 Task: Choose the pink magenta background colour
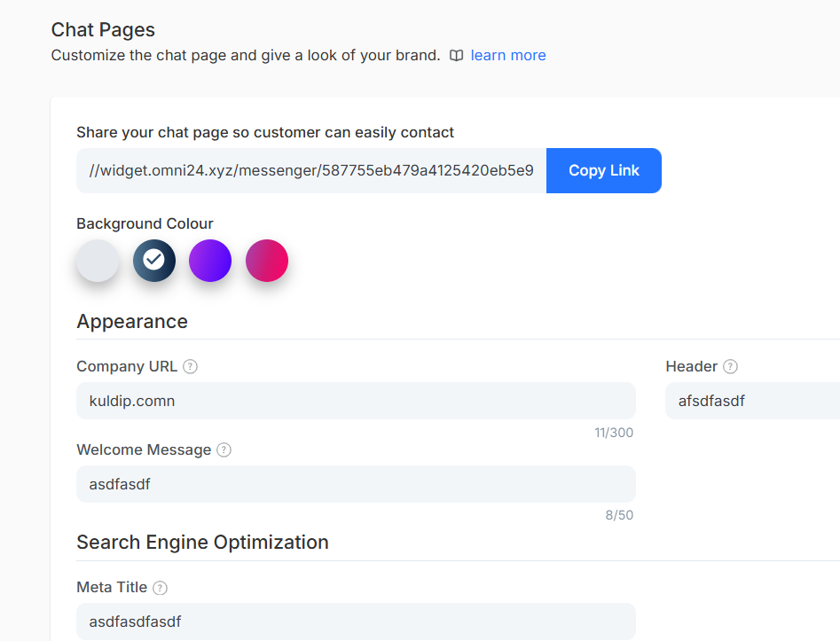[267, 261]
